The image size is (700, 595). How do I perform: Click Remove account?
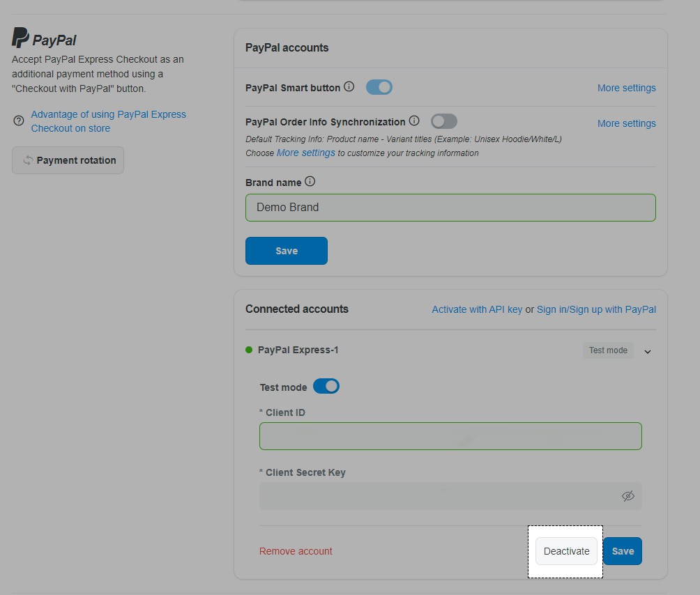(x=296, y=550)
